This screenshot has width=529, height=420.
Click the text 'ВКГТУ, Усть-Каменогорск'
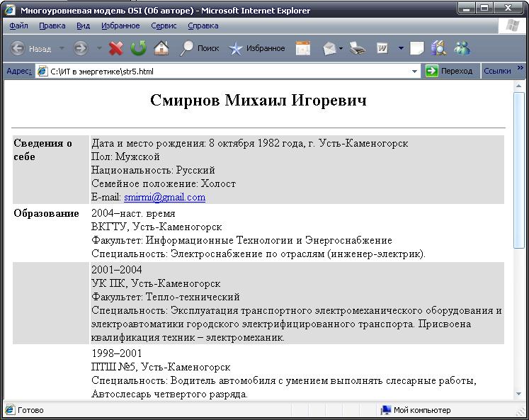[157, 227]
